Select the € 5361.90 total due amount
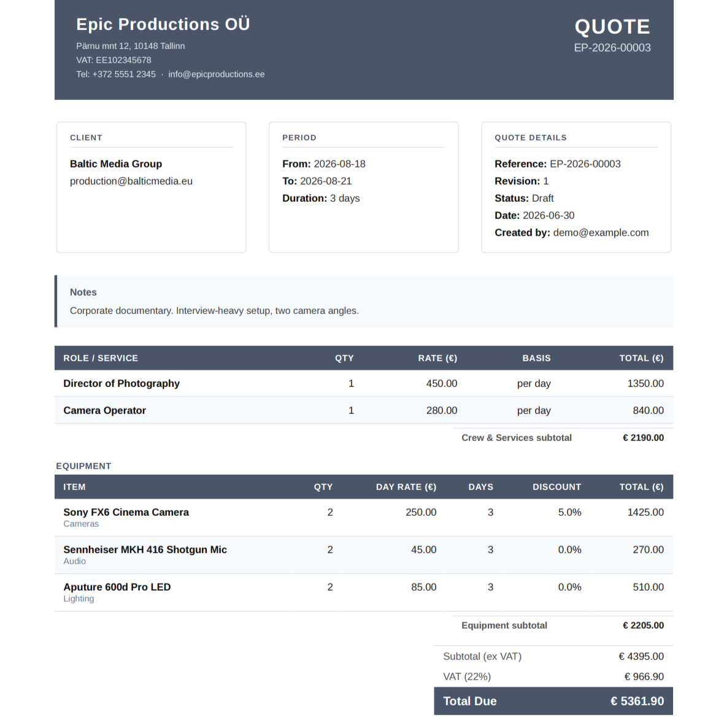Image resolution: width=724 pixels, height=728 pixels. (637, 701)
